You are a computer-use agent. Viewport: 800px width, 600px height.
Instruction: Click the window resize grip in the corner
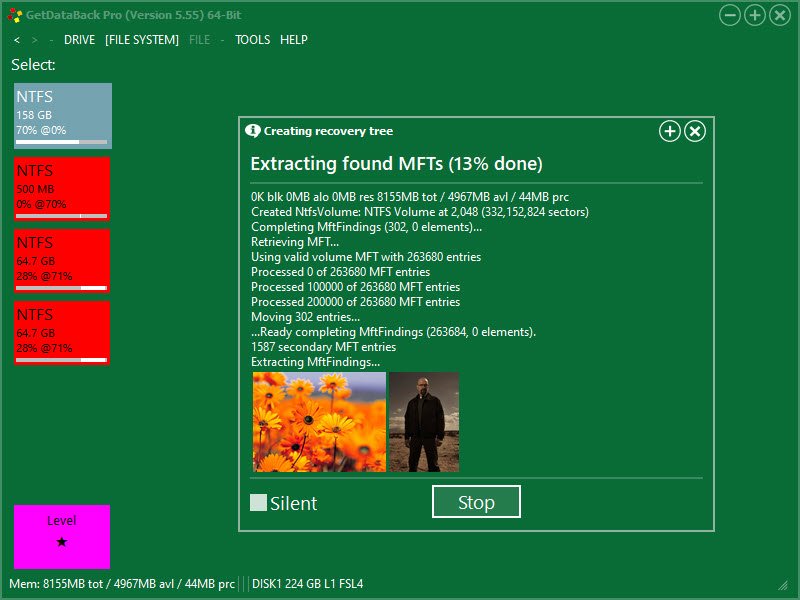pos(782,585)
